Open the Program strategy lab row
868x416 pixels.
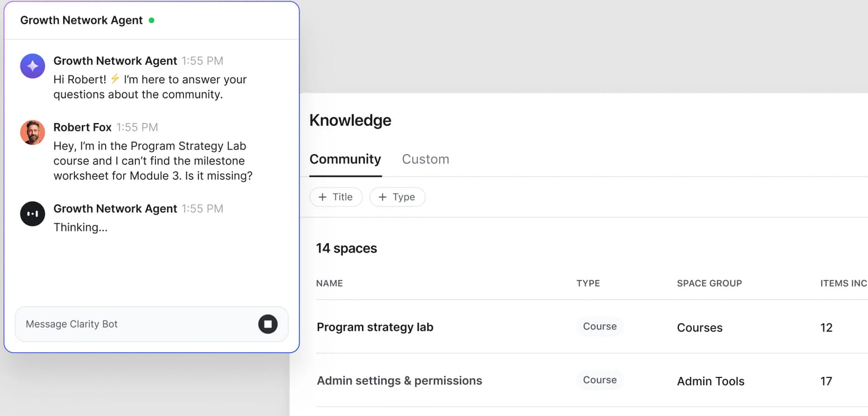click(x=592, y=327)
